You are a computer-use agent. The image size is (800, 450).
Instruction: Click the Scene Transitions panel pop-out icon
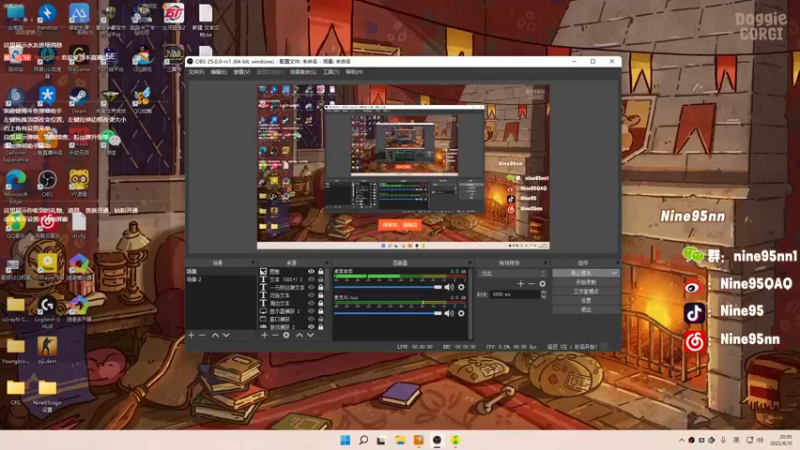(545, 263)
